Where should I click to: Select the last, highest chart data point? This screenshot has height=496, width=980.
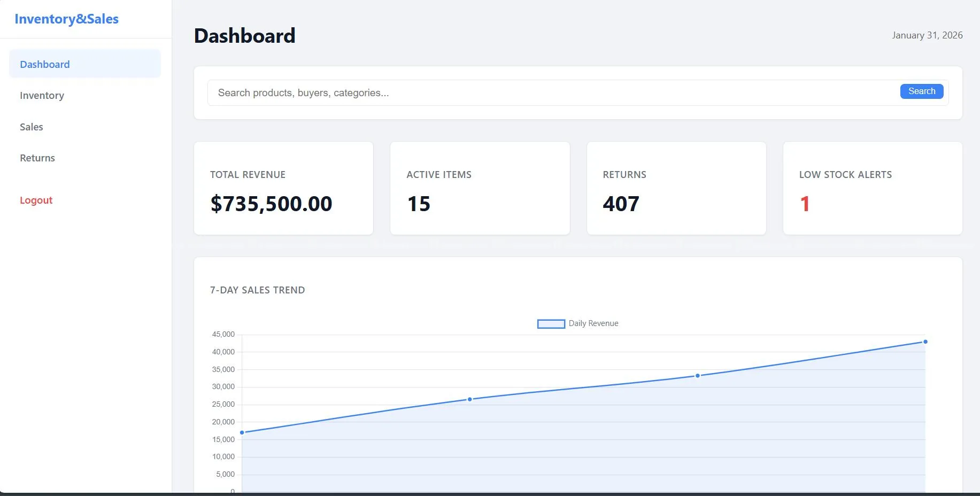(x=925, y=342)
